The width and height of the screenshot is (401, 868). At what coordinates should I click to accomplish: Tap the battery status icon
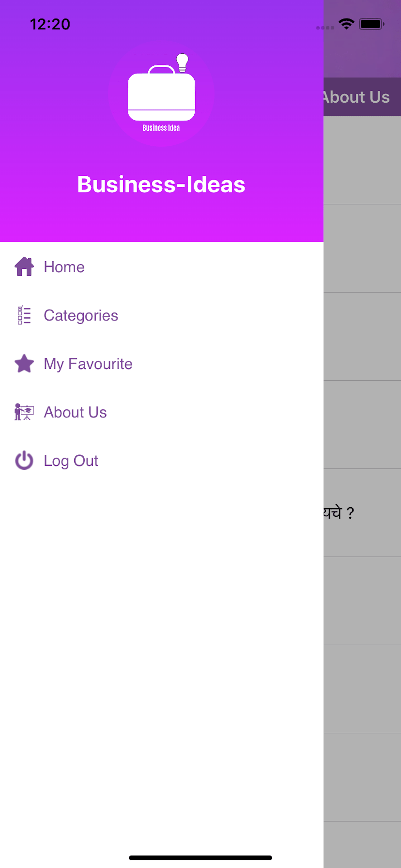pyautogui.click(x=371, y=24)
